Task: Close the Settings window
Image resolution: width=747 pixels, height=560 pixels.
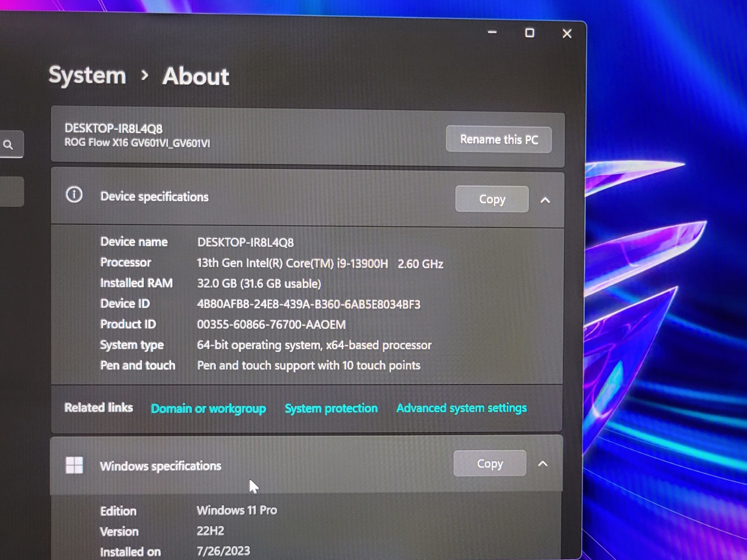Action: [567, 34]
